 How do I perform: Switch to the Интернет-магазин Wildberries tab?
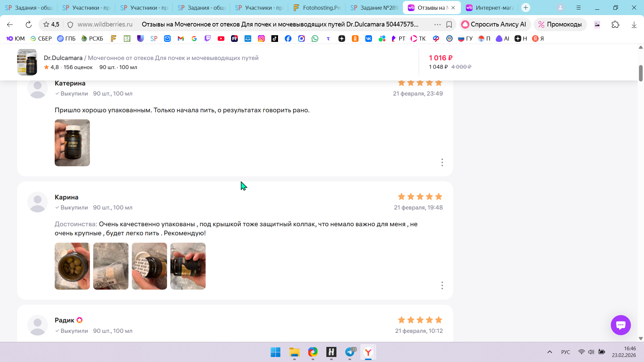pyautogui.click(x=490, y=8)
